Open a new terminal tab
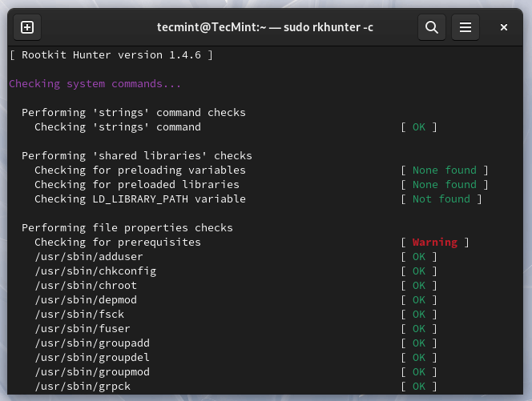532x401 pixels. point(27,27)
